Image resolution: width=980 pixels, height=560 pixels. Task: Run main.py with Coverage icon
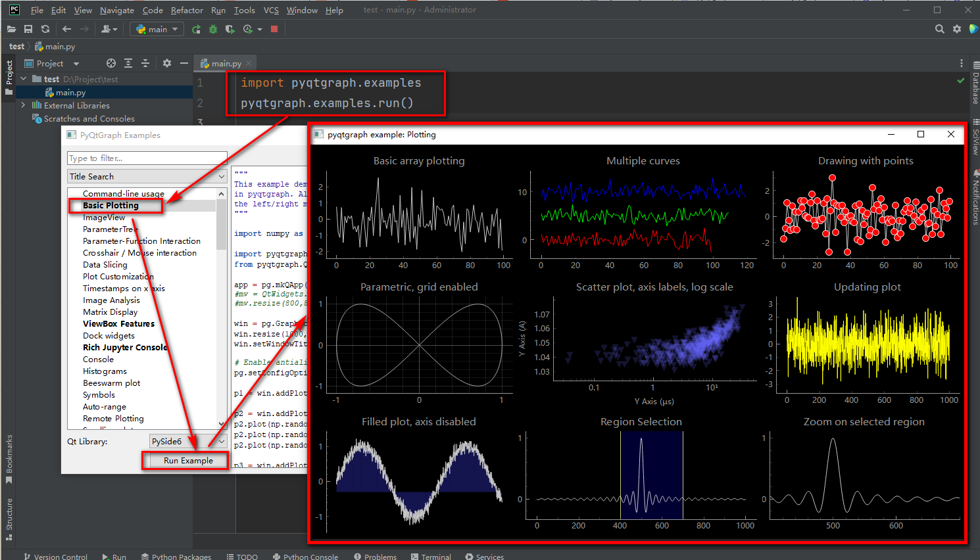click(230, 29)
